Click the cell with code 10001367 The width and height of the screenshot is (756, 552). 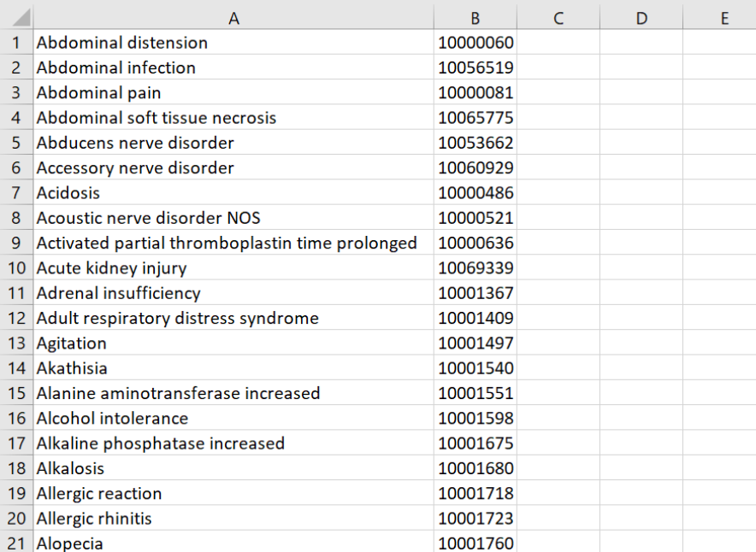[475, 293]
